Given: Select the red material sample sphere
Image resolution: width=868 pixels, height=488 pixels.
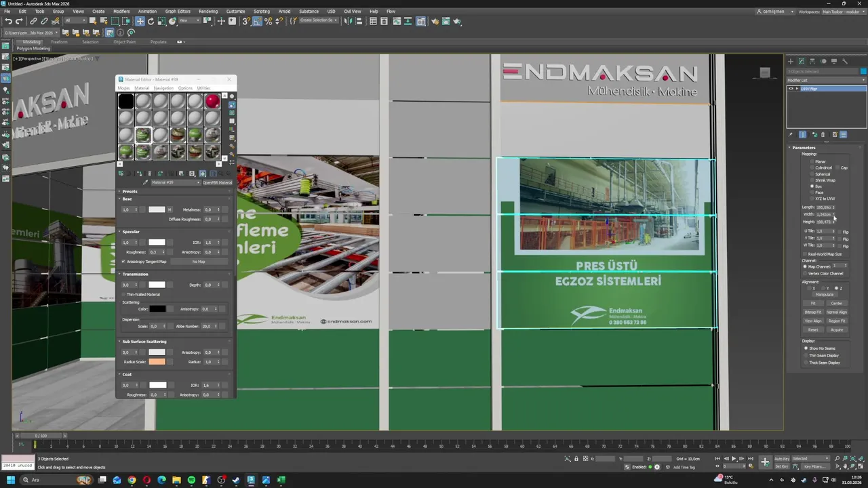Looking at the screenshot, I should click(x=212, y=102).
